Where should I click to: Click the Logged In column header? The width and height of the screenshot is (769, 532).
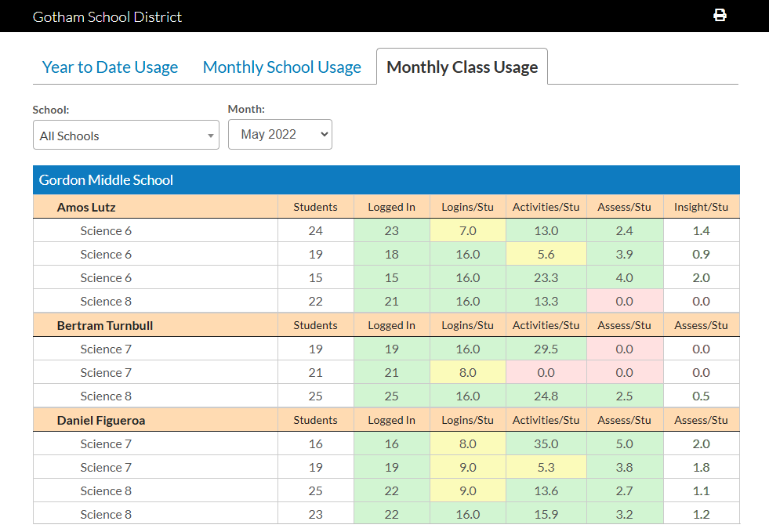point(390,206)
